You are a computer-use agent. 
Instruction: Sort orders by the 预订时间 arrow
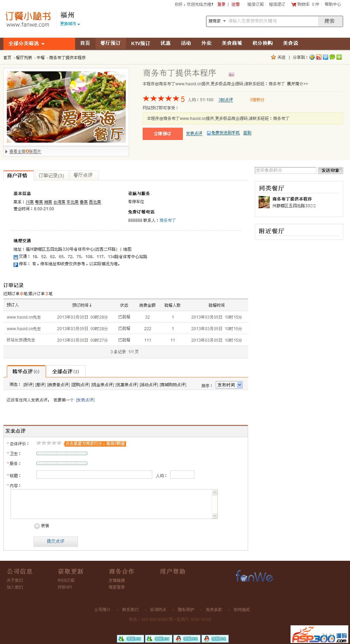coord(91,305)
